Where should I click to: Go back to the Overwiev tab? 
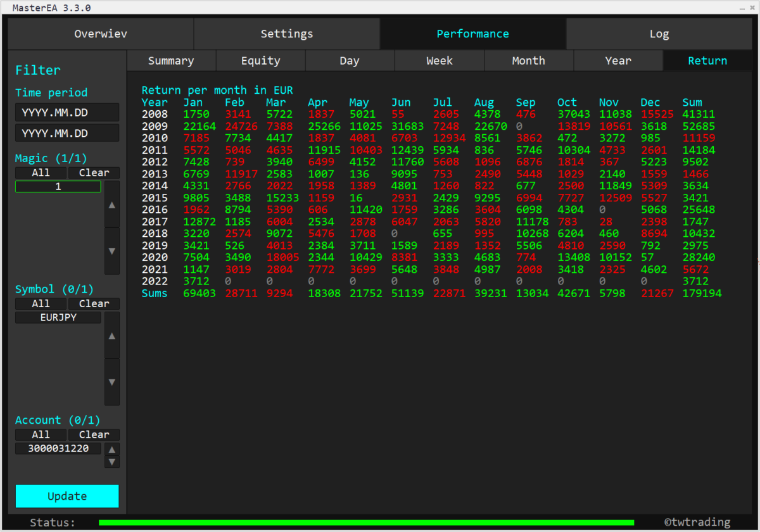point(101,34)
